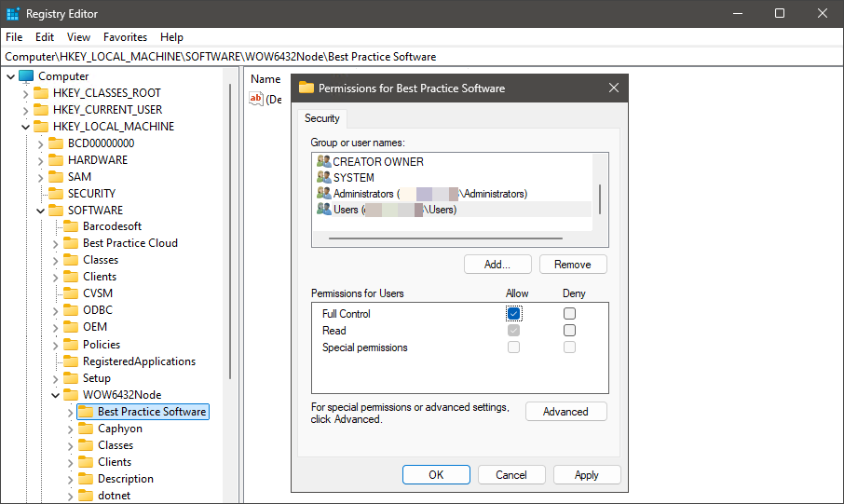Click the Computer icon in the tree

(26, 76)
